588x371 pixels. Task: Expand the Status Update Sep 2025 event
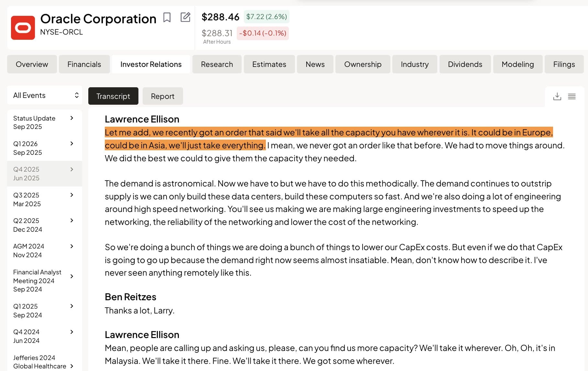coord(72,118)
